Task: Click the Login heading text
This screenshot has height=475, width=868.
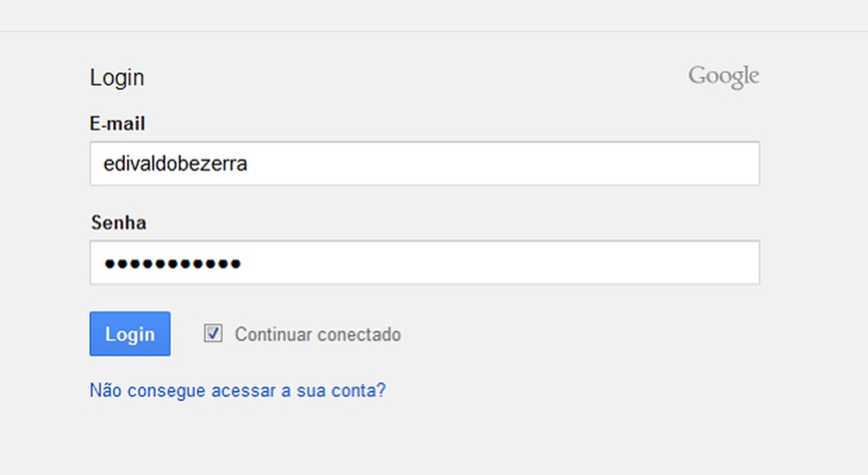Action: [x=116, y=78]
